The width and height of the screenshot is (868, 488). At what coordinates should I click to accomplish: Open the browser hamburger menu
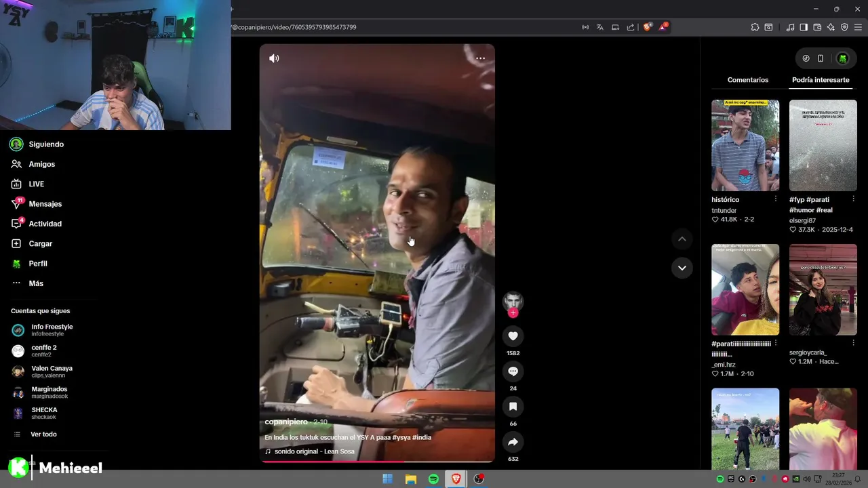[858, 27]
